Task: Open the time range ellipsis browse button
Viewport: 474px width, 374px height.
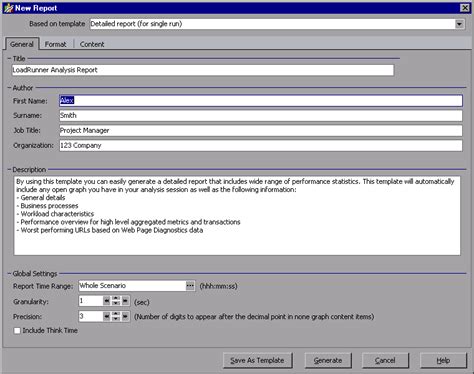Action: pos(190,286)
